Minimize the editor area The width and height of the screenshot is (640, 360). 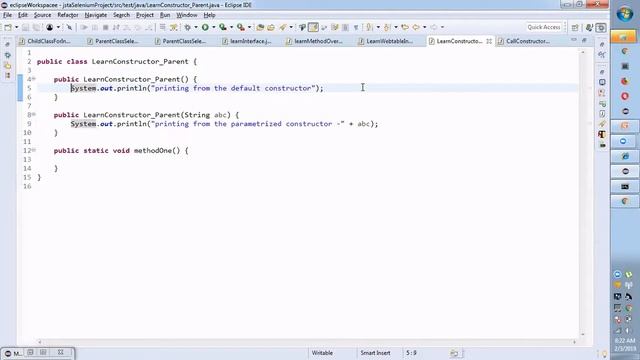573,40
